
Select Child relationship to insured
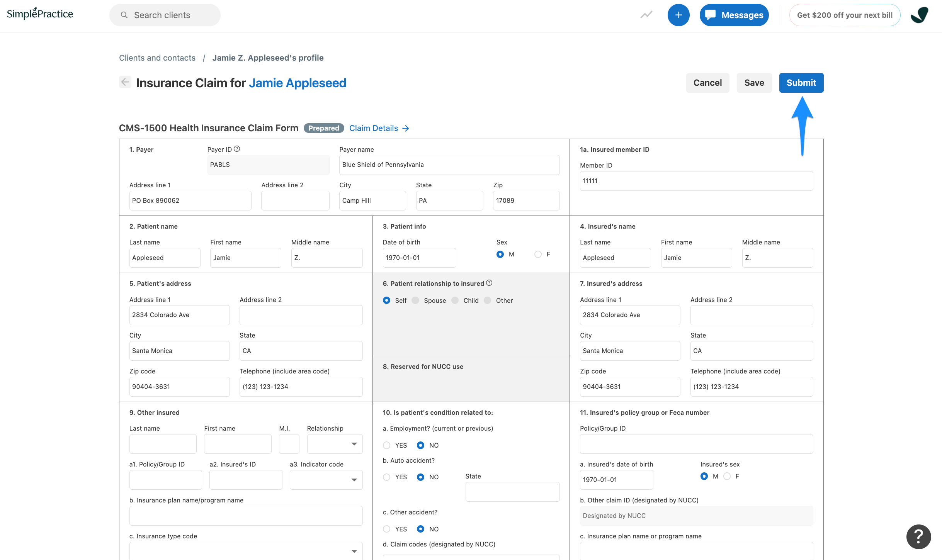(455, 300)
